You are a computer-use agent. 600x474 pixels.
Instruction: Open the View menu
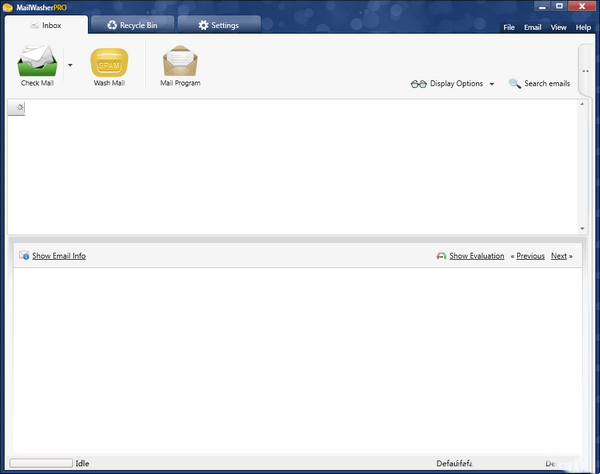[x=559, y=27]
